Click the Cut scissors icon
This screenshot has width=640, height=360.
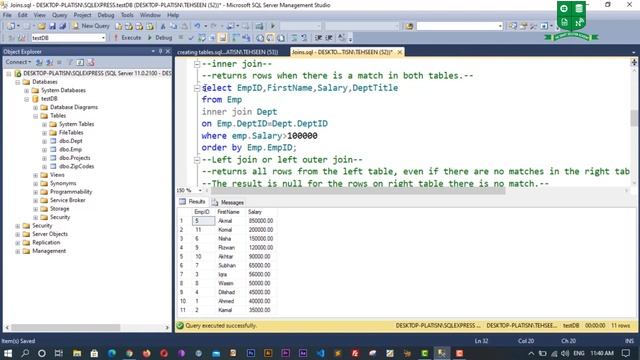pos(163,26)
